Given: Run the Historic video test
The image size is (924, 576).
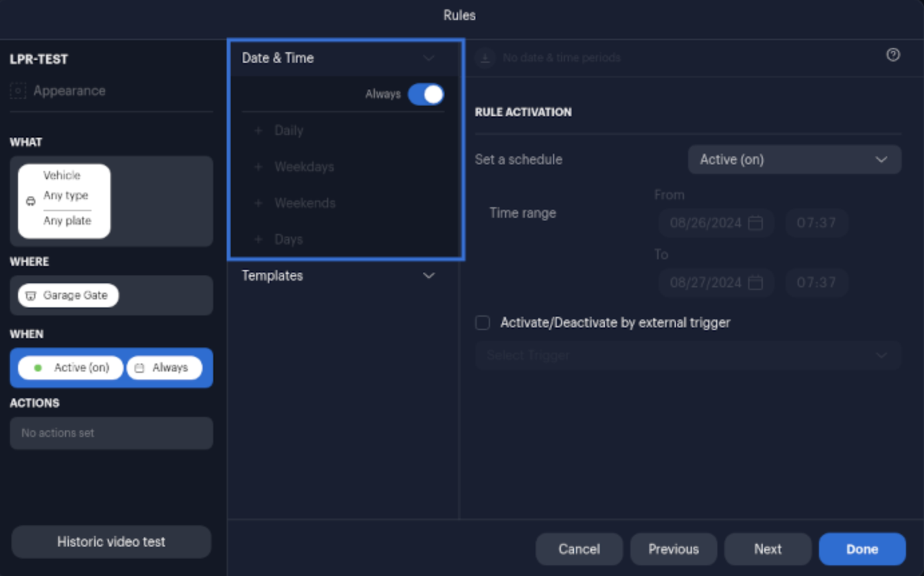Looking at the screenshot, I should (111, 542).
